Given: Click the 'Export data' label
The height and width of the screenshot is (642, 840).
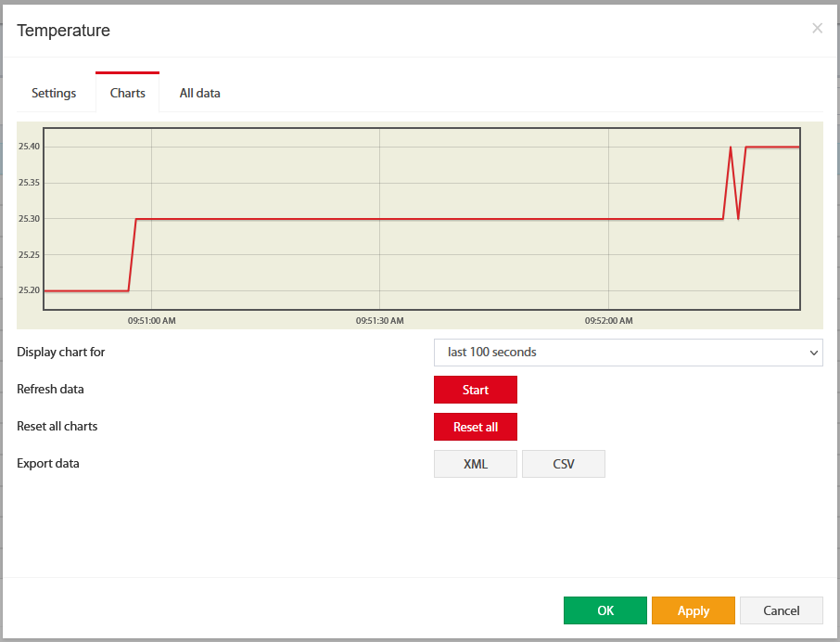Looking at the screenshot, I should [48, 463].
